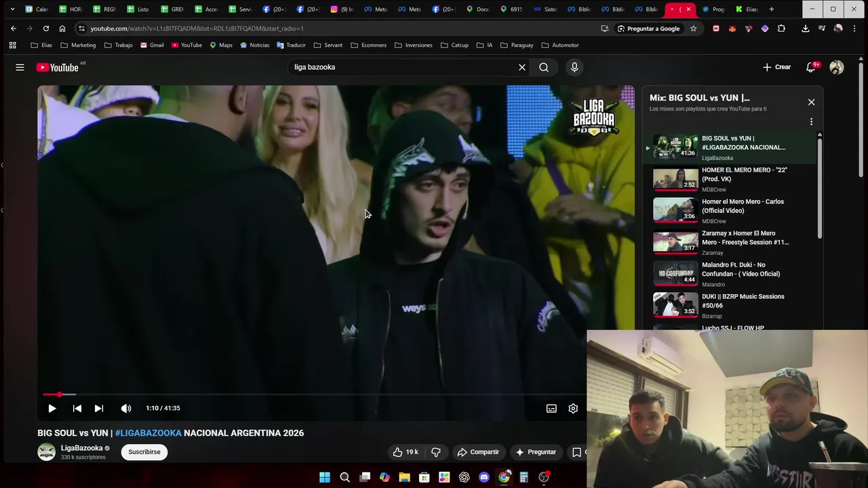
Task: Select Zaramay x Homer Freestyle Session video
Action: 731,243
